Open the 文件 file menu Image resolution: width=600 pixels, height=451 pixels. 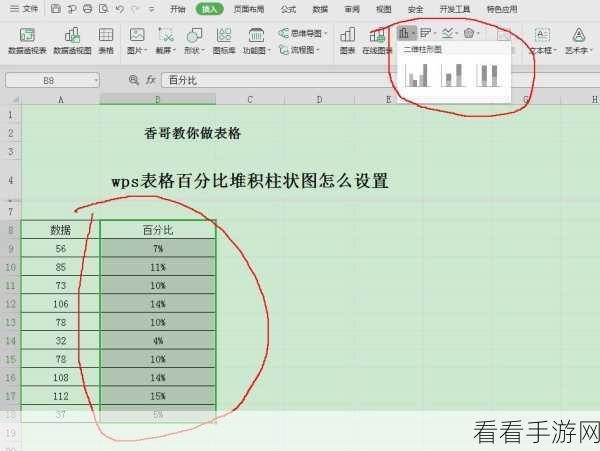click(24, 8)
